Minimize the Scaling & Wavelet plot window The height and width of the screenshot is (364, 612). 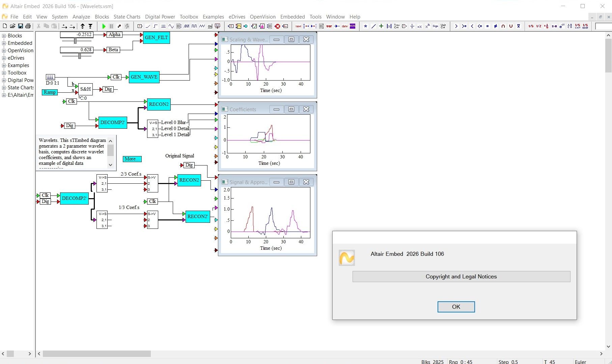pos(276,39)
